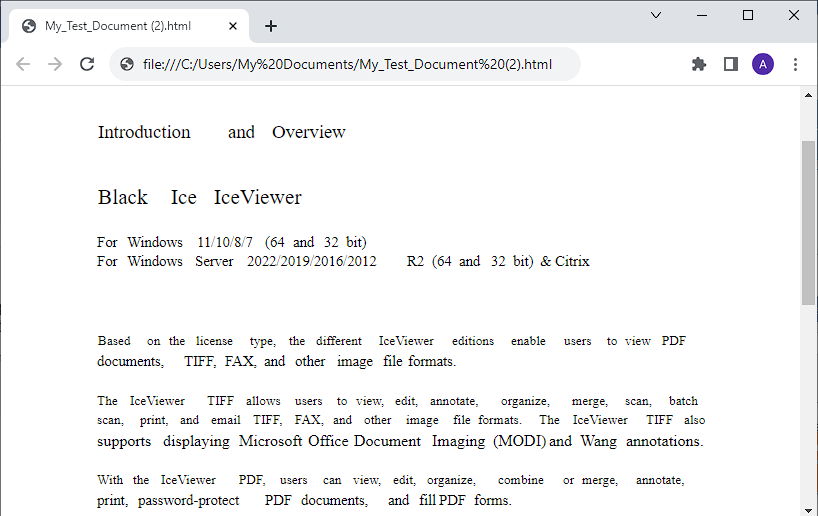
Task: Click the "Based on the license type" line
Action: 392,341
